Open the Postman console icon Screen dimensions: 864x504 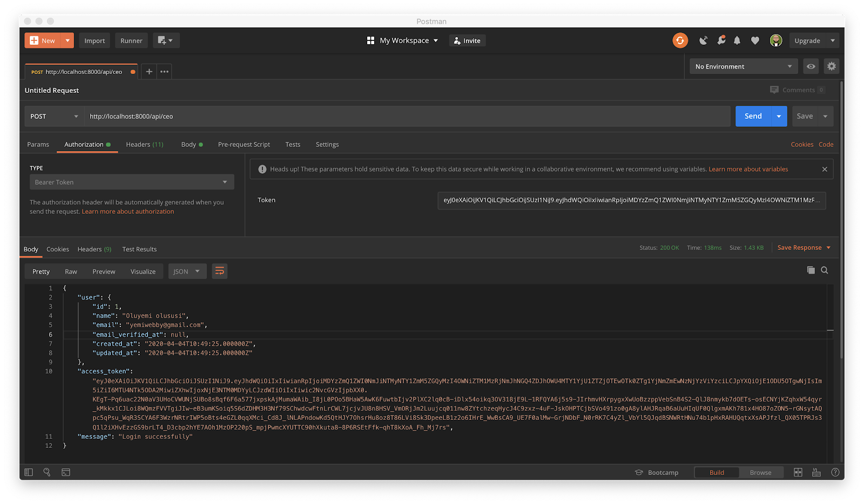pos(66,472)
